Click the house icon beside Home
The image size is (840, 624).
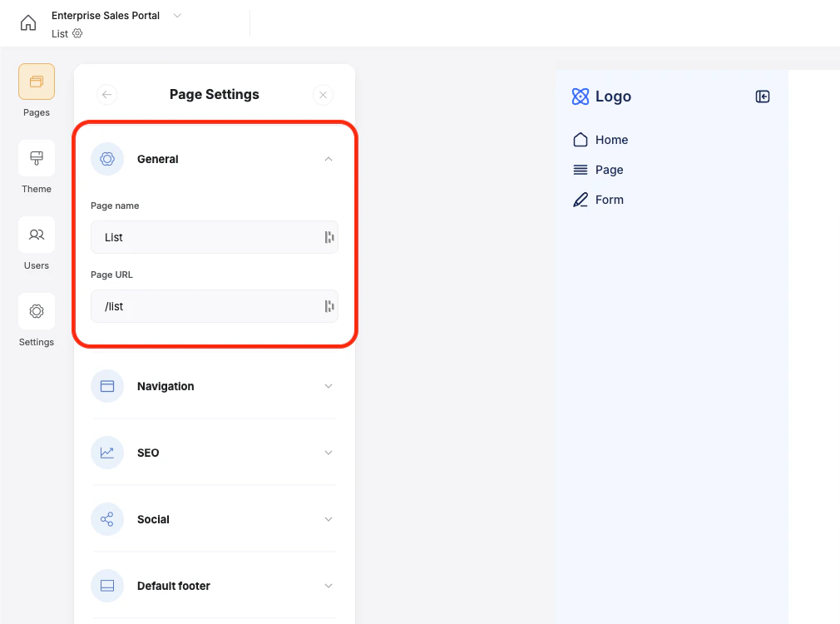(x=581, y=140)
